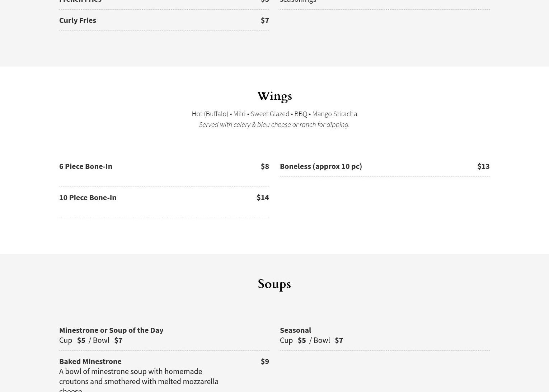This screenshot has height=392, width=549.
Task: Select Minestrone or Soup of the Day
Action: pyautogui.click(x=111, y=330)
